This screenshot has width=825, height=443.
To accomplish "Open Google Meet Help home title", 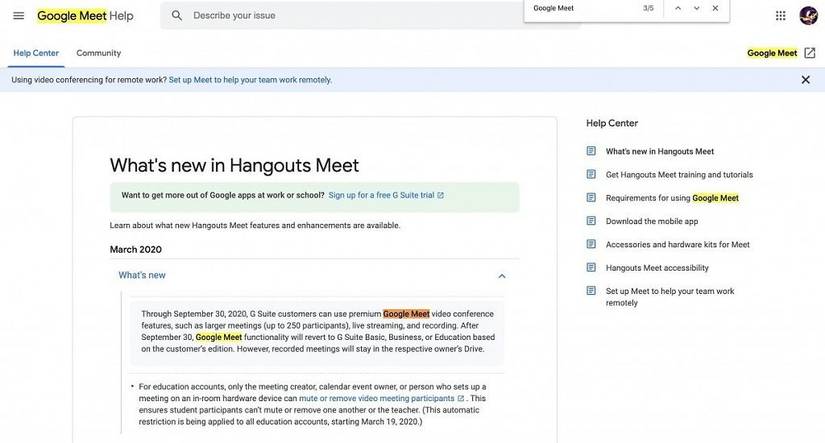I will click(85, 16).
